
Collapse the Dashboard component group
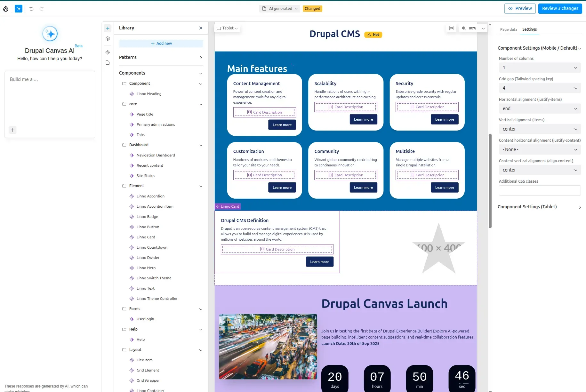pyautogui.click(x=201, y=145)
